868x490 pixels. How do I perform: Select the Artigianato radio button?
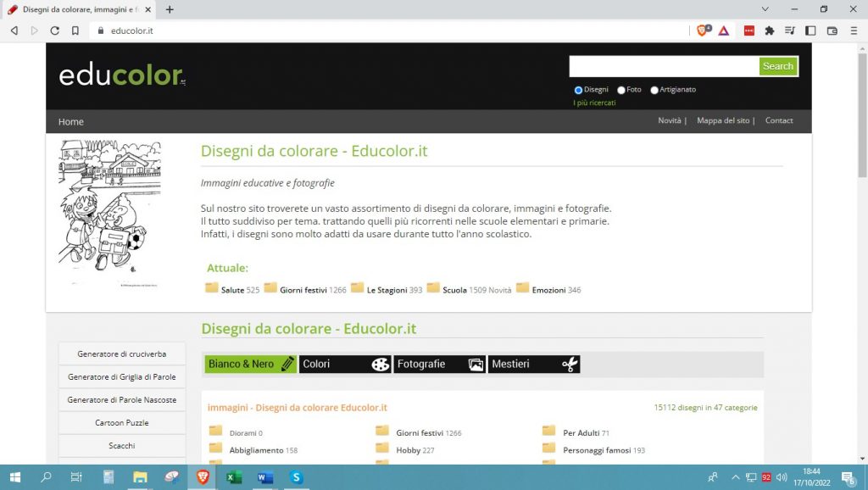pyautogui.click(x=654, y=89)
